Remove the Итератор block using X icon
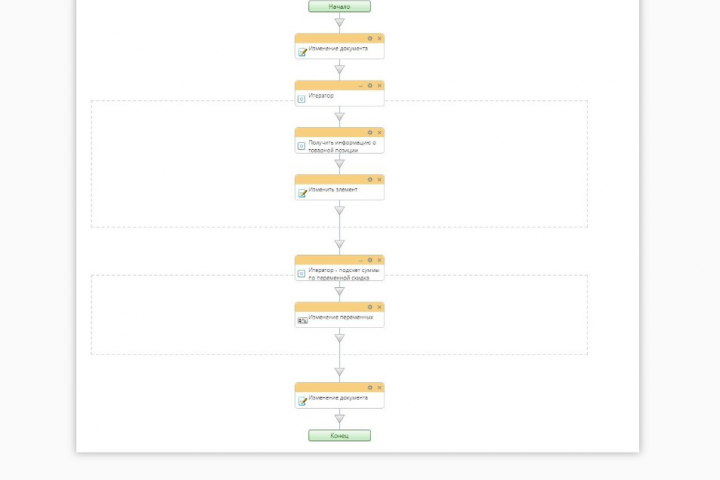 click(x=380, y=85)
